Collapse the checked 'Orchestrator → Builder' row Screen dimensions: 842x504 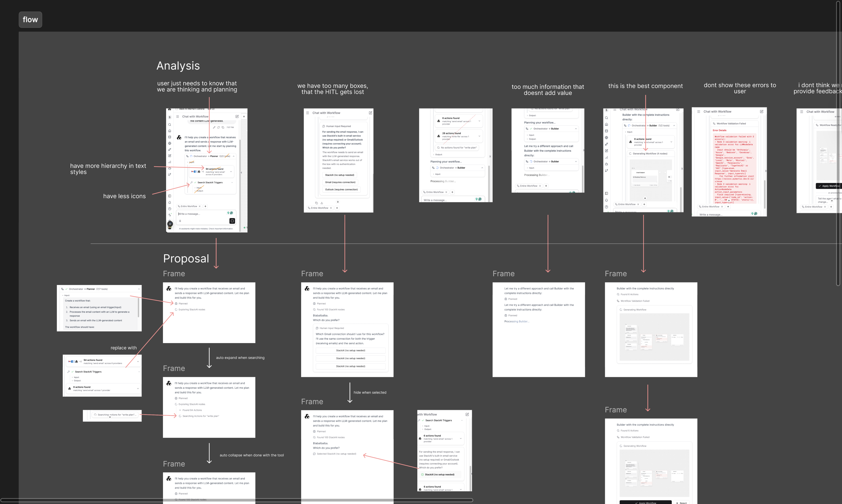click(576, 129)
